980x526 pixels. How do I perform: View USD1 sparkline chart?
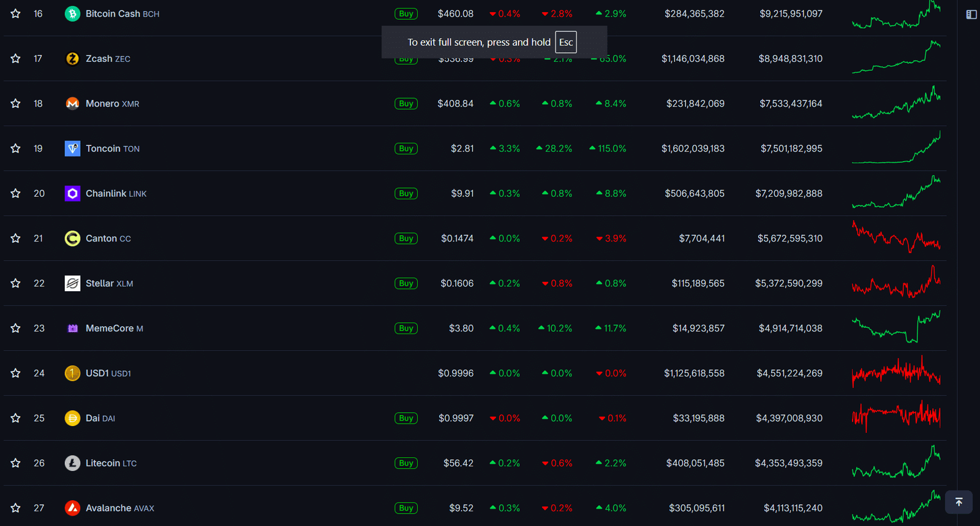point(896,372)
